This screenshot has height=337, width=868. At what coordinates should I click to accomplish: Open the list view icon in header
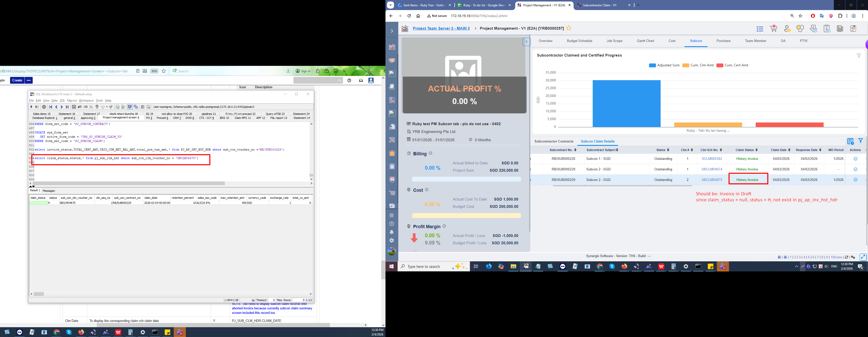click(760, 29)
